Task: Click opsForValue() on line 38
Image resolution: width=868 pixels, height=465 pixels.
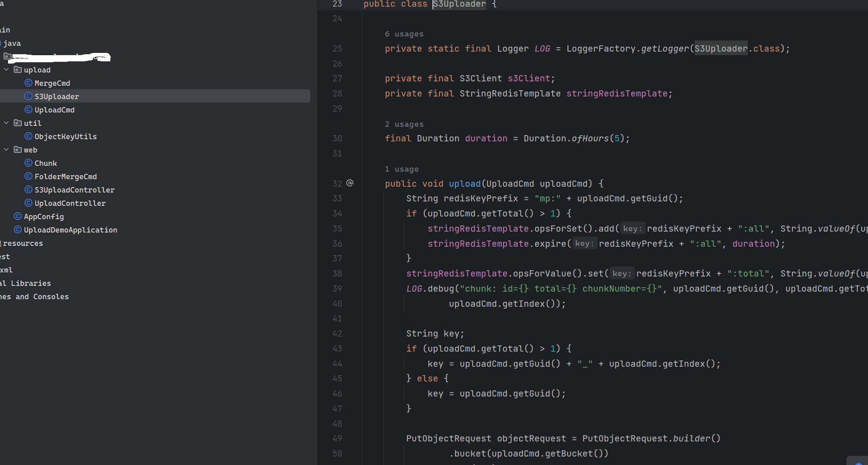Action: click(x=548, y=274)
